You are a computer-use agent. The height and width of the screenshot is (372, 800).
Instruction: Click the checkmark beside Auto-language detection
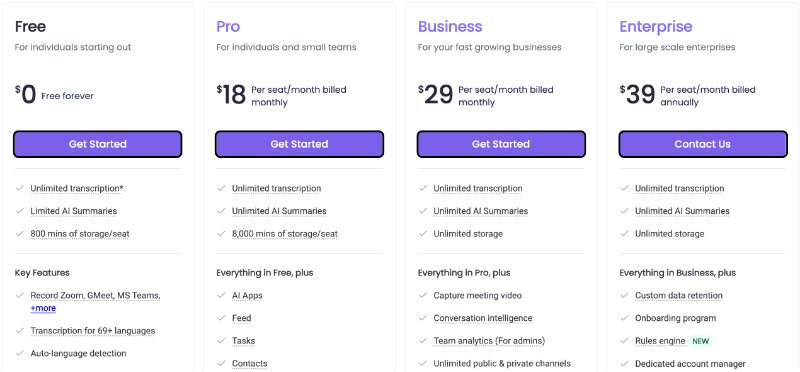click(20, 353)
